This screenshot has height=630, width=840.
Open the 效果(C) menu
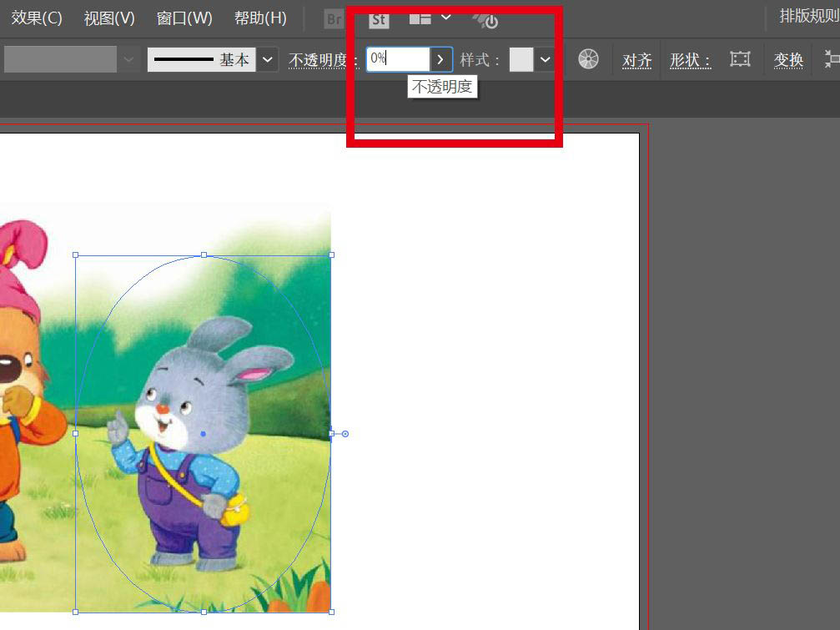point(37,18)
